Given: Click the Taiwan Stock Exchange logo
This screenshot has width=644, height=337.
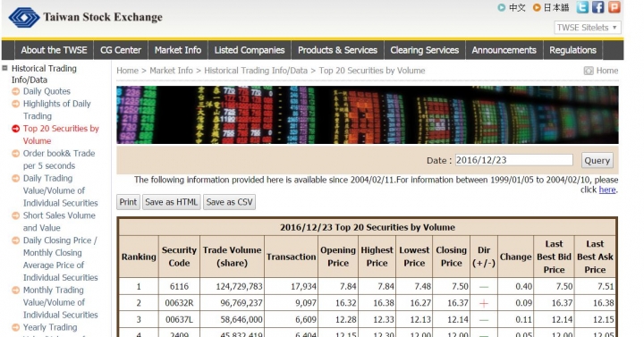Looking at the screenshot, I should pyautogui.click(x=86, y=17).
